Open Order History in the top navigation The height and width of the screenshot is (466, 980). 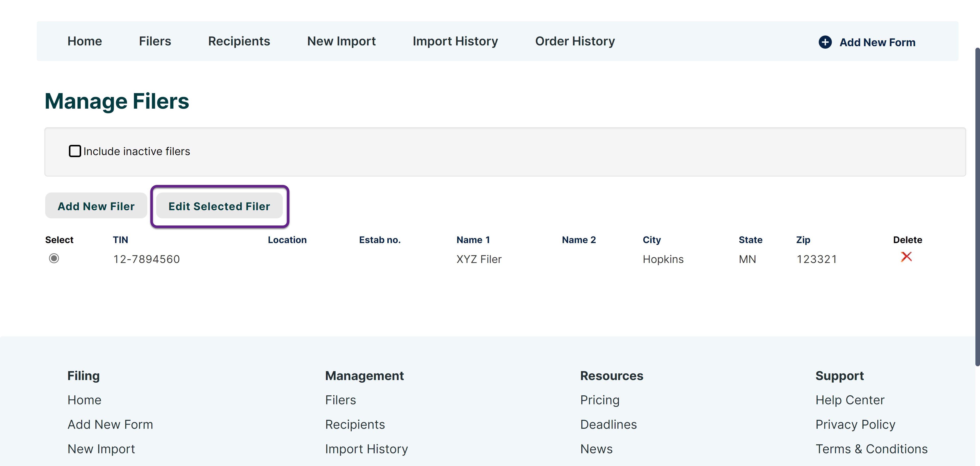tap(574, 41)
